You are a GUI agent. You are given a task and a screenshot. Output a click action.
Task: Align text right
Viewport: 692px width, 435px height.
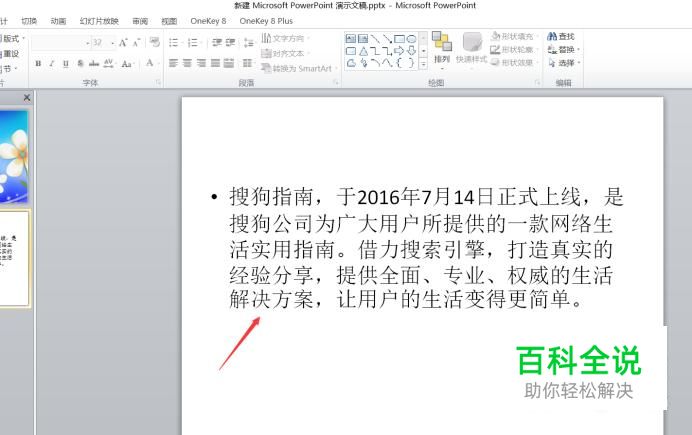pos(201,64)
